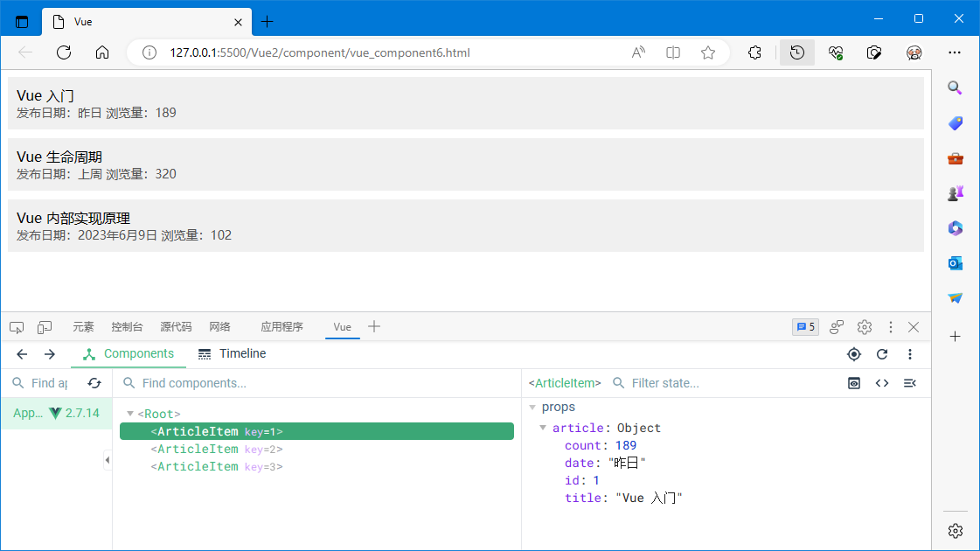Select component in page target icon
The image size is (980, 551).
coord(854,354)
